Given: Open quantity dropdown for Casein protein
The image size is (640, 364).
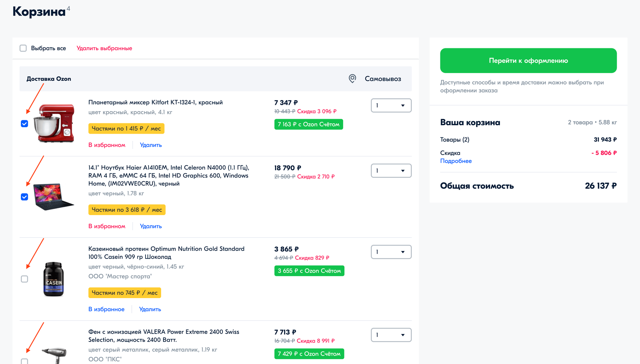Looking at the screenshot, I should 391,252.
